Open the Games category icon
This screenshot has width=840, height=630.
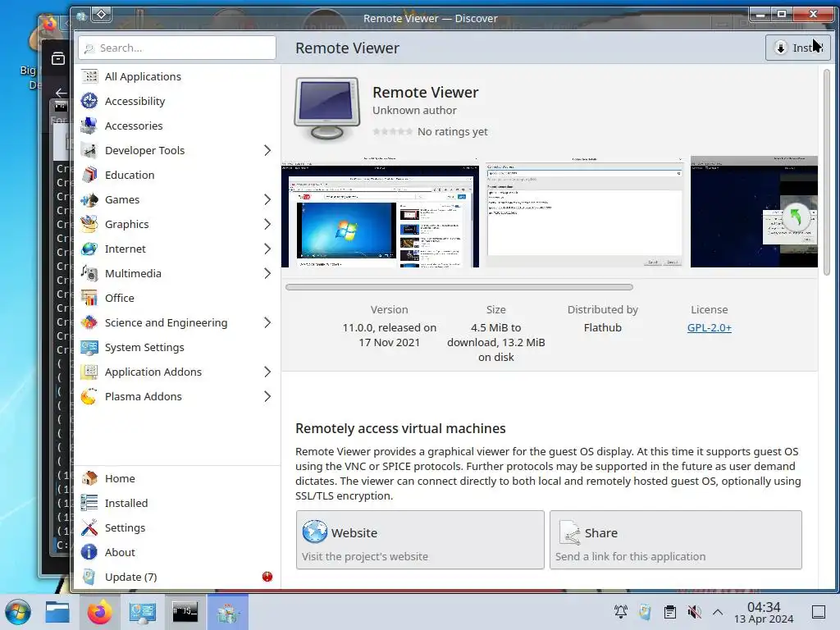click(89, 200)
